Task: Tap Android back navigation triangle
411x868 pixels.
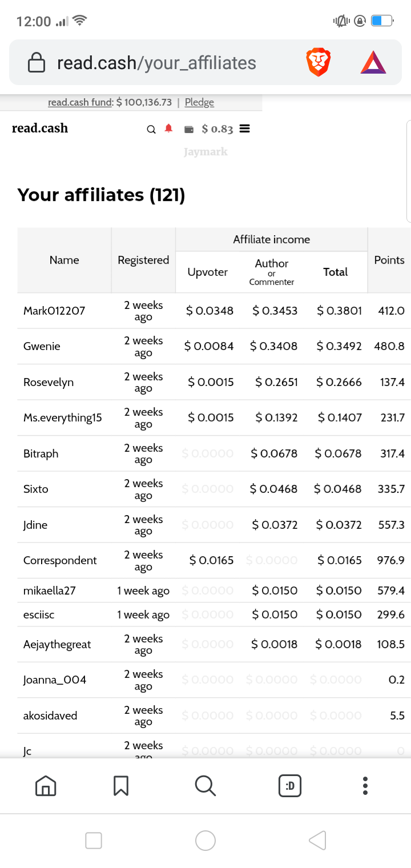Action: pyautogui.click(x=317, y=841)
